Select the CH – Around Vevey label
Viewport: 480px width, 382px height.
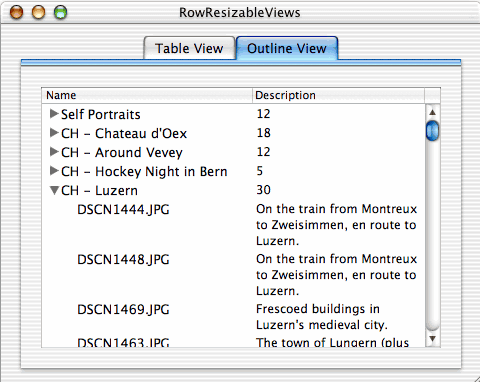coord(122,152)
